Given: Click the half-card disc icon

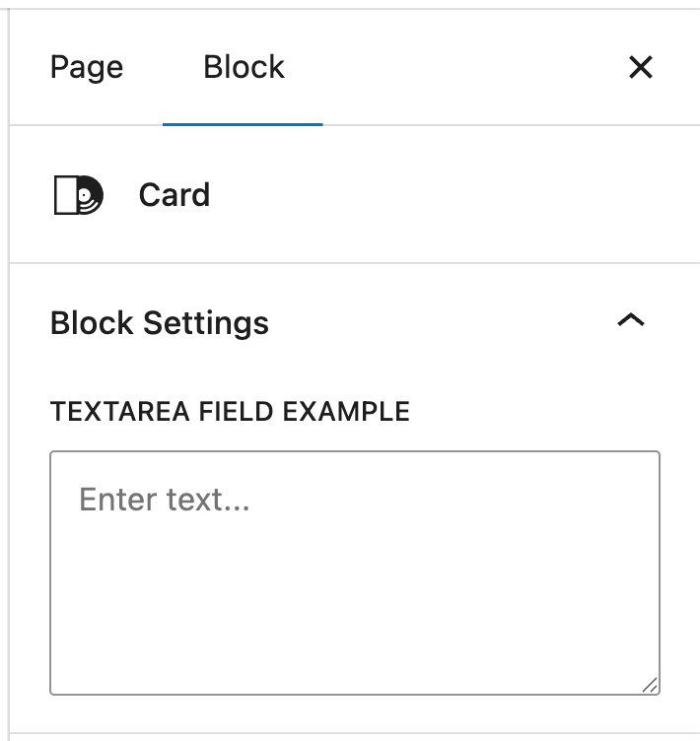Looking at the screenshot, I should pos(78,195).
